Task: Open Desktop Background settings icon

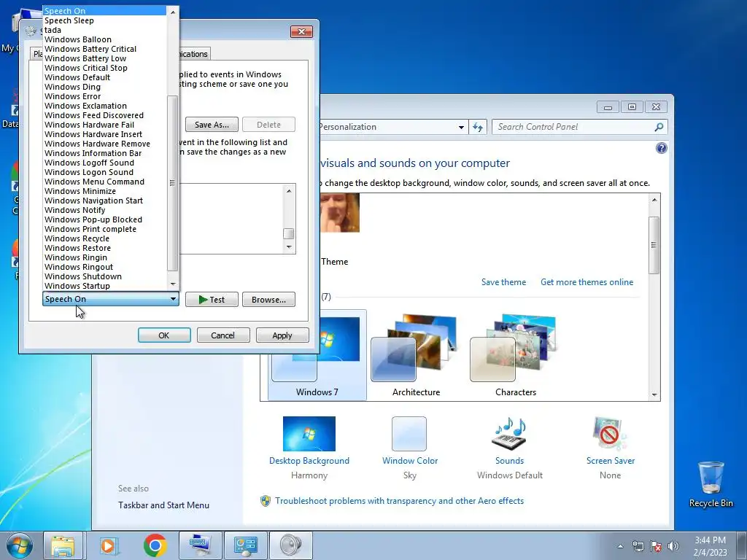Action: [309, 434]
